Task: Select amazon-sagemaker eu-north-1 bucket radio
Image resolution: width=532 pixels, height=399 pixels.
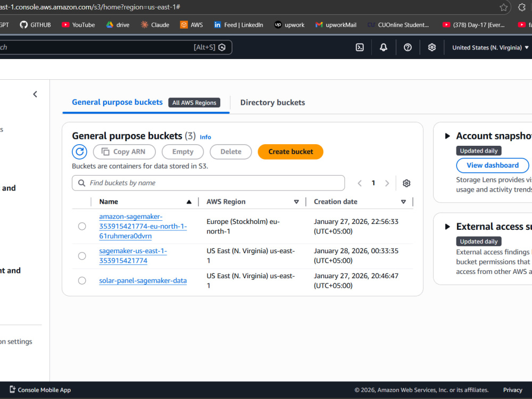Action: coord(82,226)
